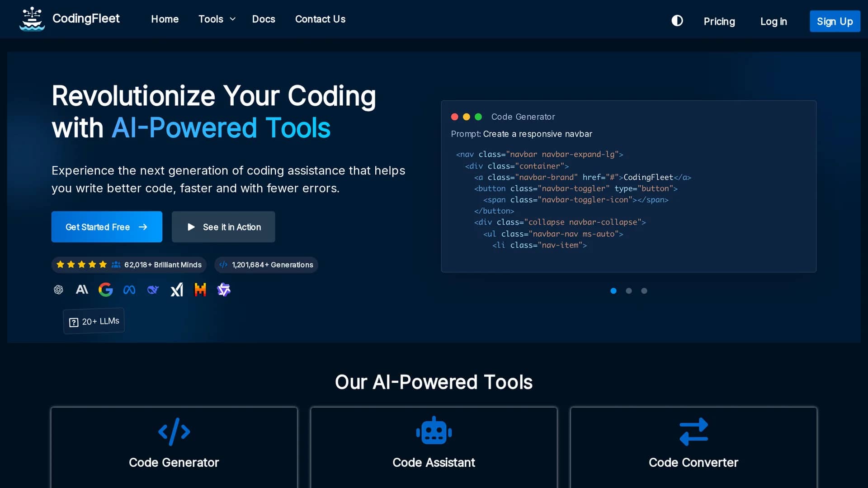Click the code line with navbar-brand
The height and width of the screenshot is (488, 868).
click(x=582, y=177)
